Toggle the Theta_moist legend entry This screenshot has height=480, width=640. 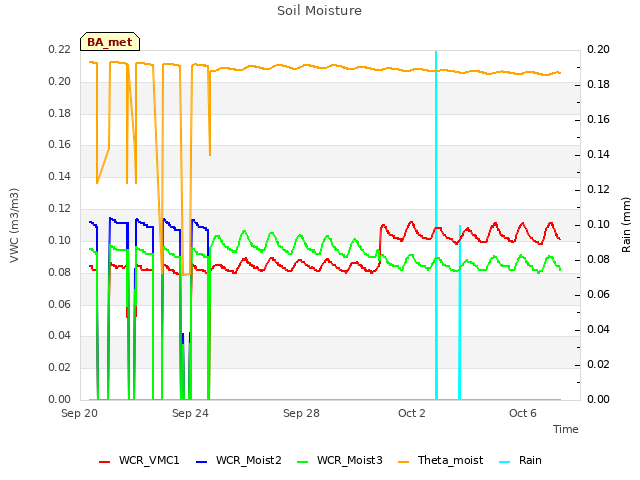(x=440, y=460)
